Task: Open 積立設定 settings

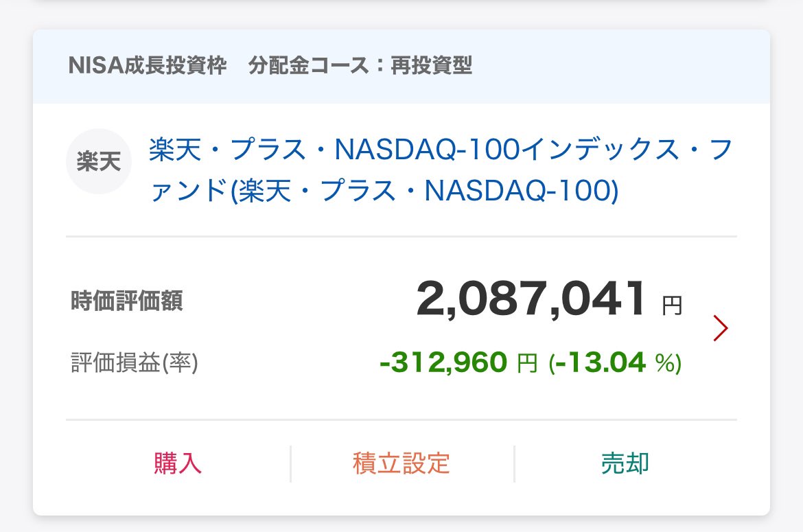Action: click(x=401, y=463)
